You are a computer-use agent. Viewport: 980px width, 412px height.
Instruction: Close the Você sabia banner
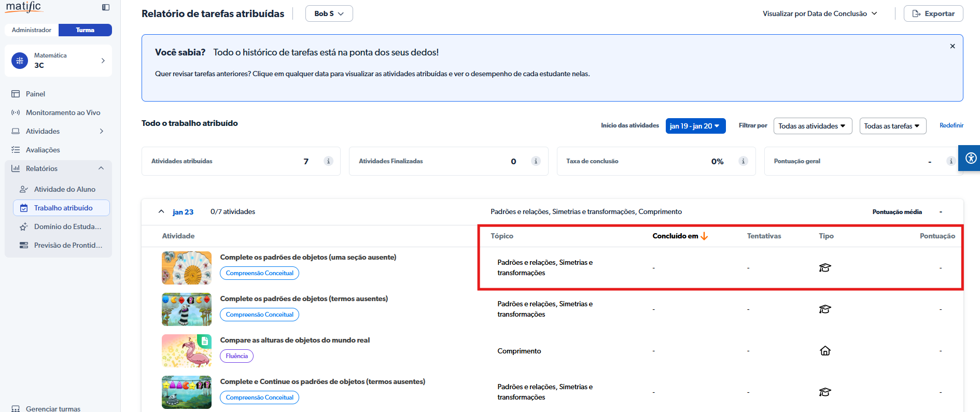click(x=952, y=46)
